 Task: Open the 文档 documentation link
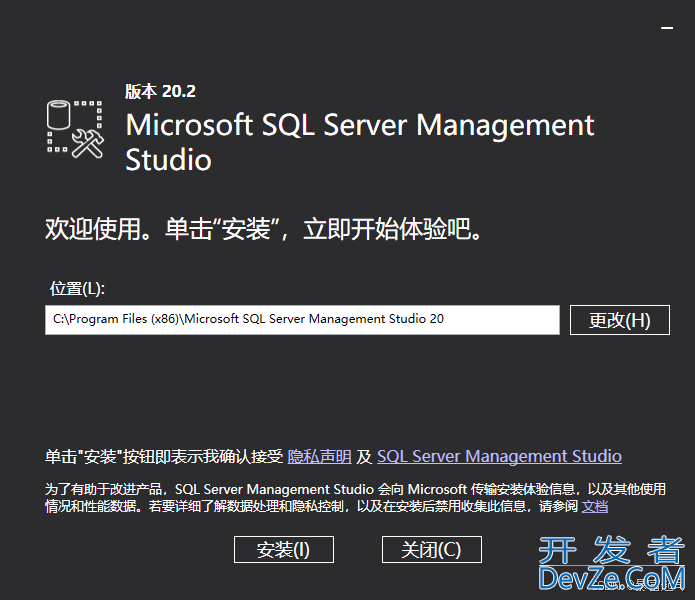pos(595,506)
